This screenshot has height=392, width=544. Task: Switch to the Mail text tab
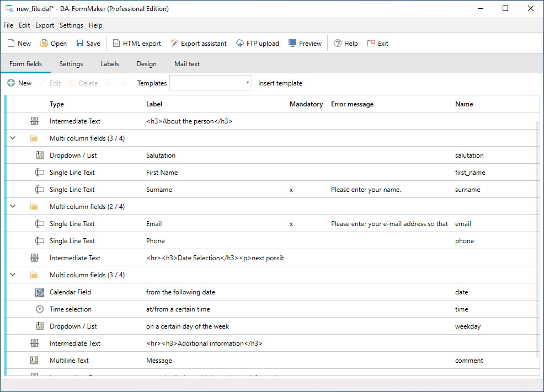coord(187,64)
